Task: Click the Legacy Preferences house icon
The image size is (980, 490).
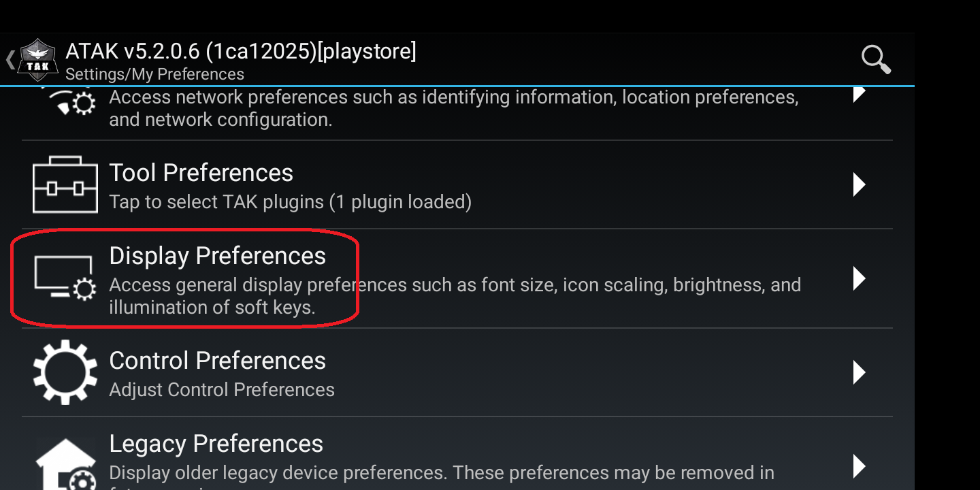Action: (x=65, y=464)
